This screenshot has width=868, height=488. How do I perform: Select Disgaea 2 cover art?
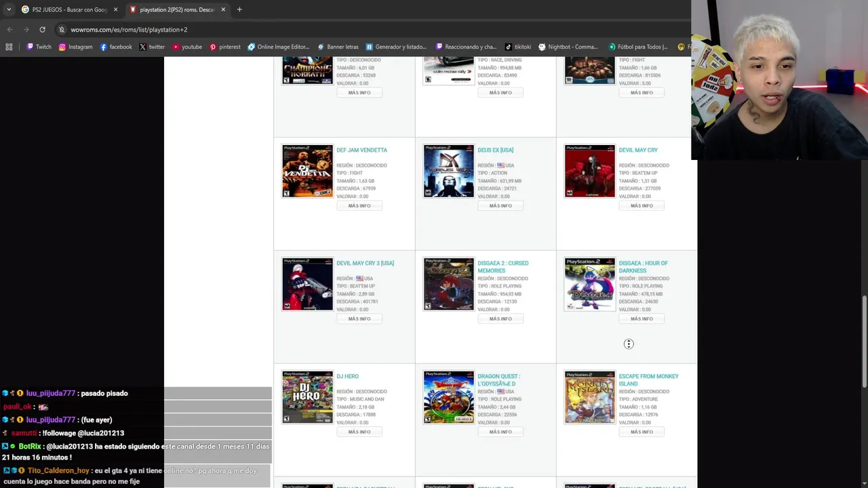(449, 284)
